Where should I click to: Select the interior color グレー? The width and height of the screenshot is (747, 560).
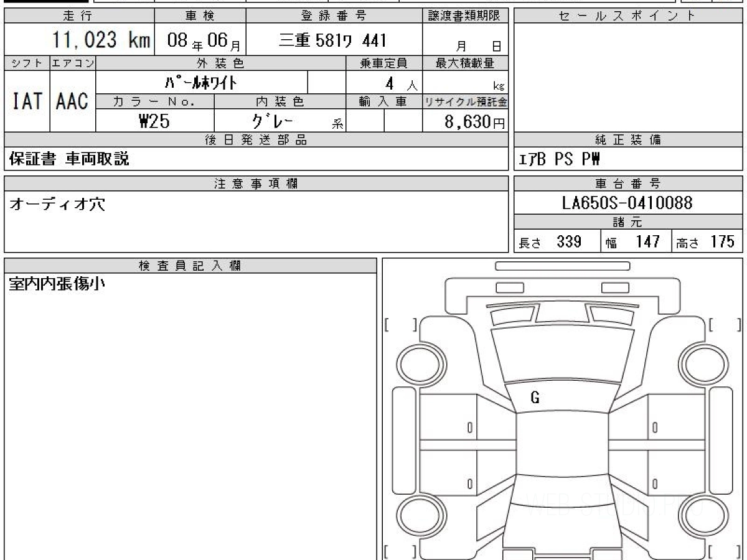click(x=274, y=121)
